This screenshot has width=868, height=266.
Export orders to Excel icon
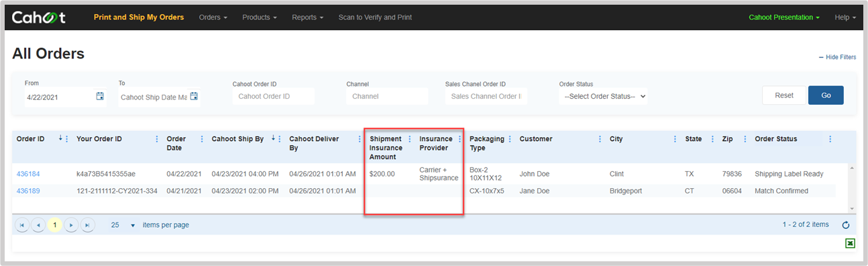click(850, 243)
